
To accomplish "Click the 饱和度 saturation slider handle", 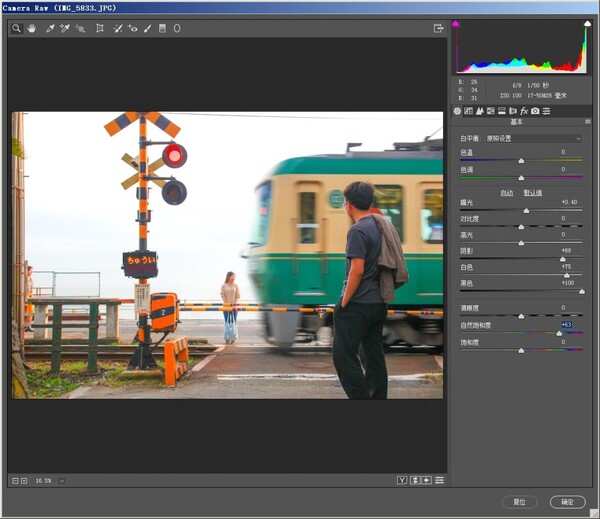I will point(521,351).
